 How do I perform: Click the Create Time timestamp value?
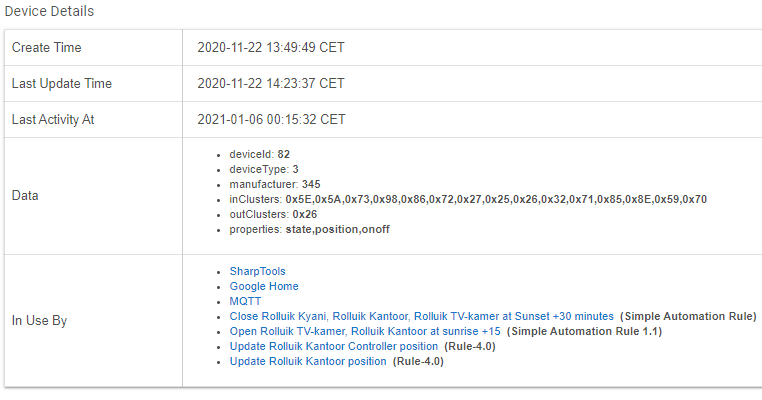(x=271, y=48)
